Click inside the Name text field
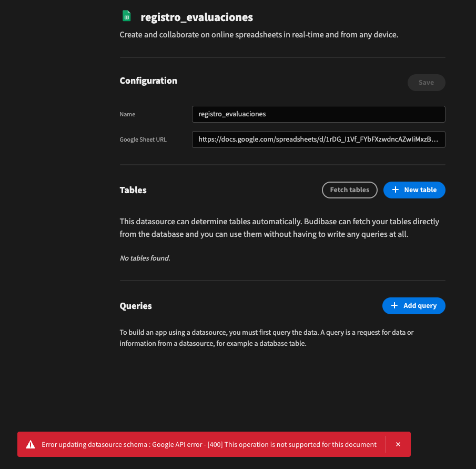 point(318,114)
